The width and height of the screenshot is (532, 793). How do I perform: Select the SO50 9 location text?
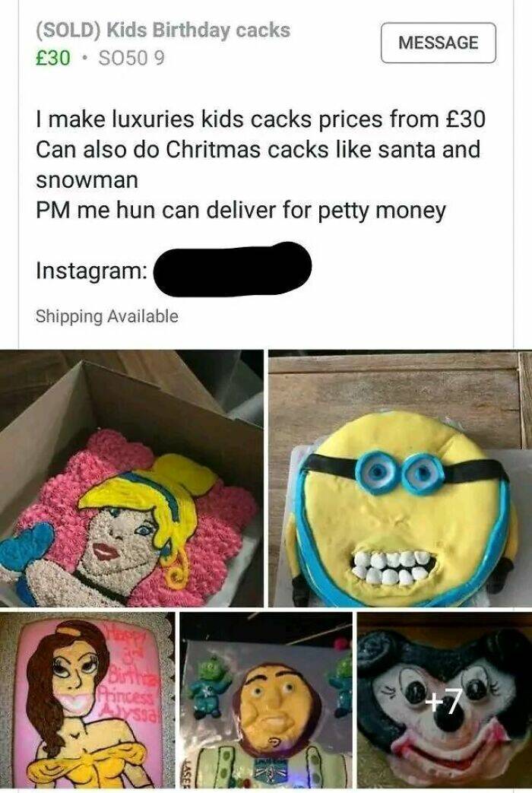[x=128, y=58]
